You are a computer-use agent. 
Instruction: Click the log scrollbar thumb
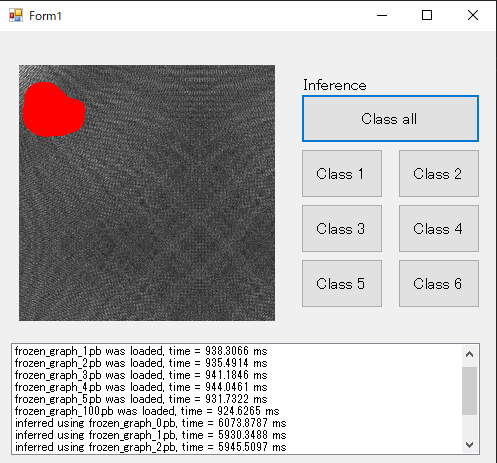(x=469, y=391)
